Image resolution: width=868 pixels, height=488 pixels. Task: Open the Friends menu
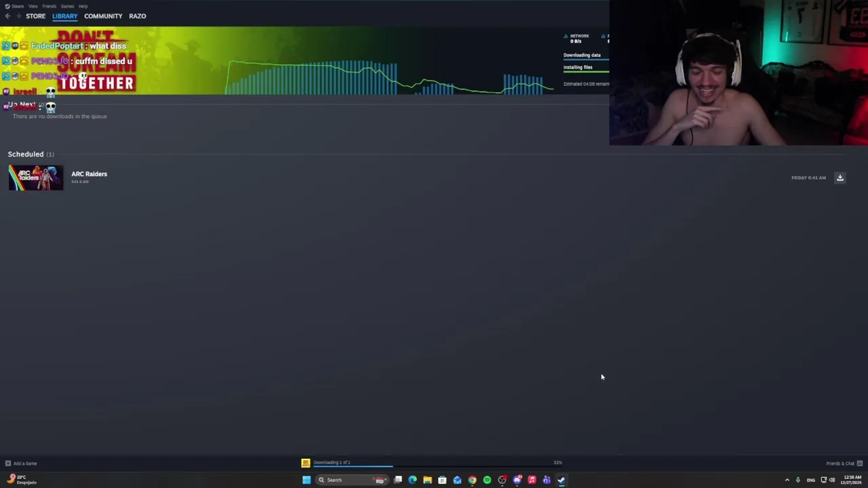point(49,6)
